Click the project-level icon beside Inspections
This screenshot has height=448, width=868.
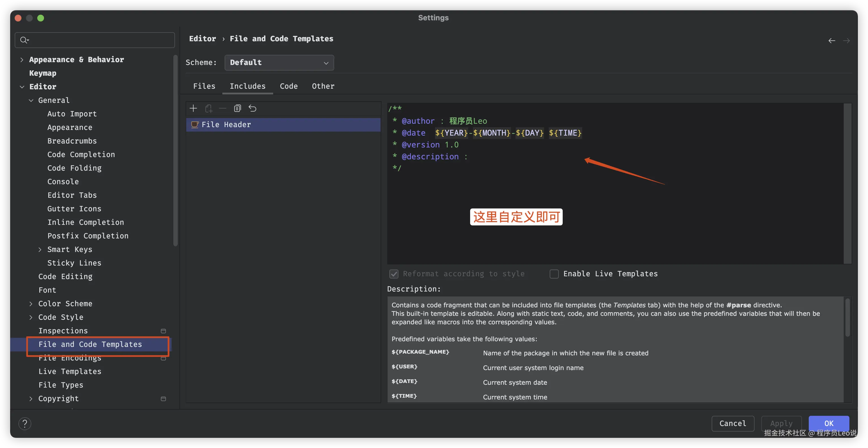(163, 331)
